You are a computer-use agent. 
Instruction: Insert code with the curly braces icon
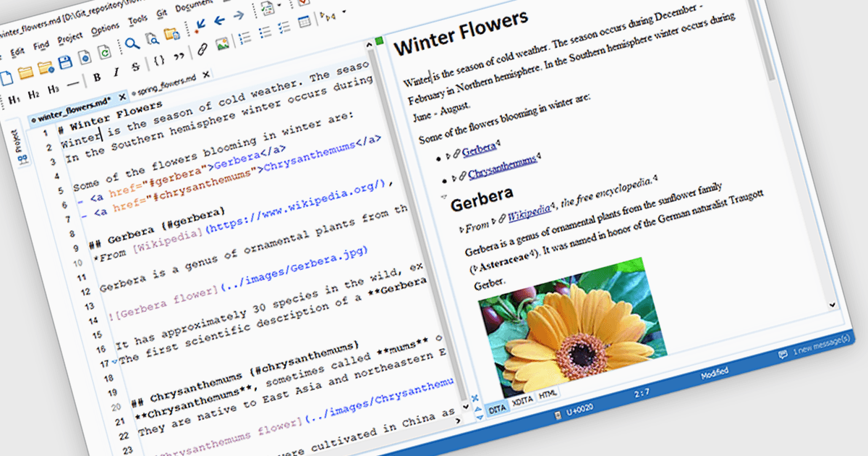pyautogui.click(x=159, y=60)
